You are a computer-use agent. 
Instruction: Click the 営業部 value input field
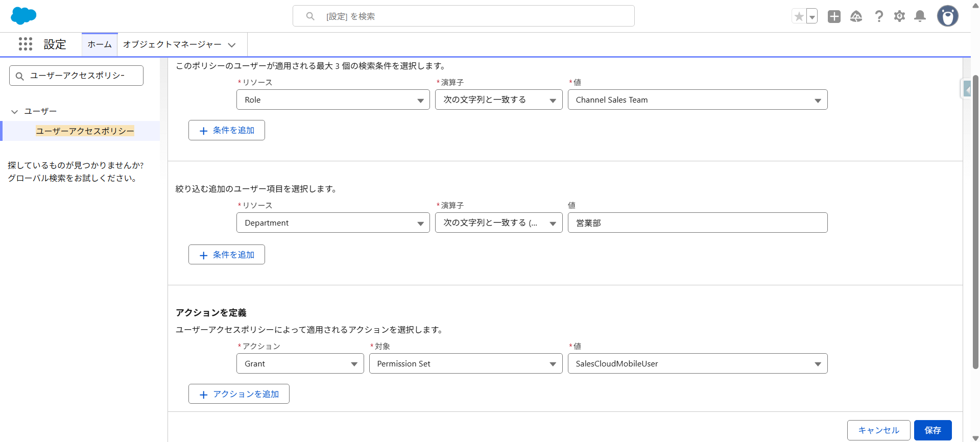pos(697,223)
